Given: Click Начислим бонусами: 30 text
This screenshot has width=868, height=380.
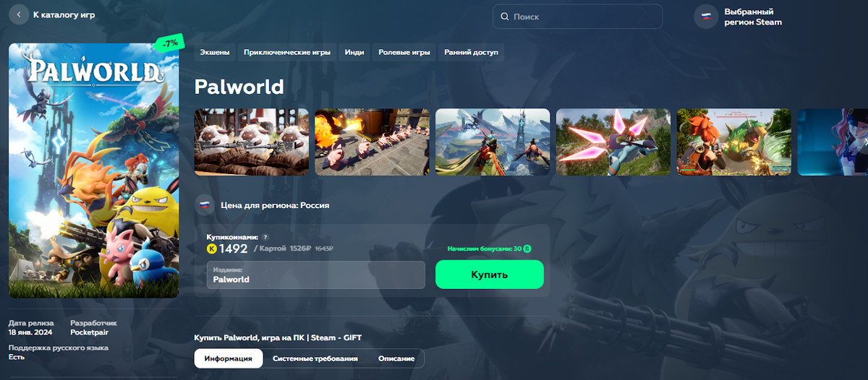Looking at the screenshot, I should pyautogui.click(x=485, y=249).
